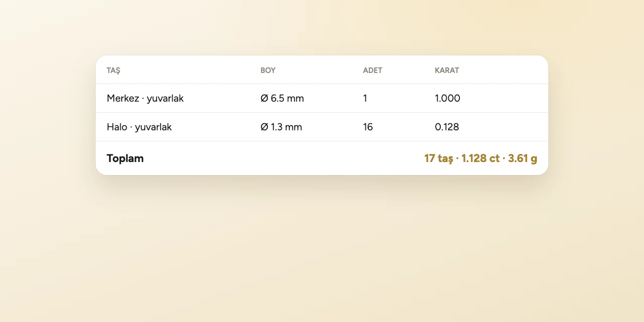
Task: Click the carat value 1.000
Action: [x=447, y=99]
